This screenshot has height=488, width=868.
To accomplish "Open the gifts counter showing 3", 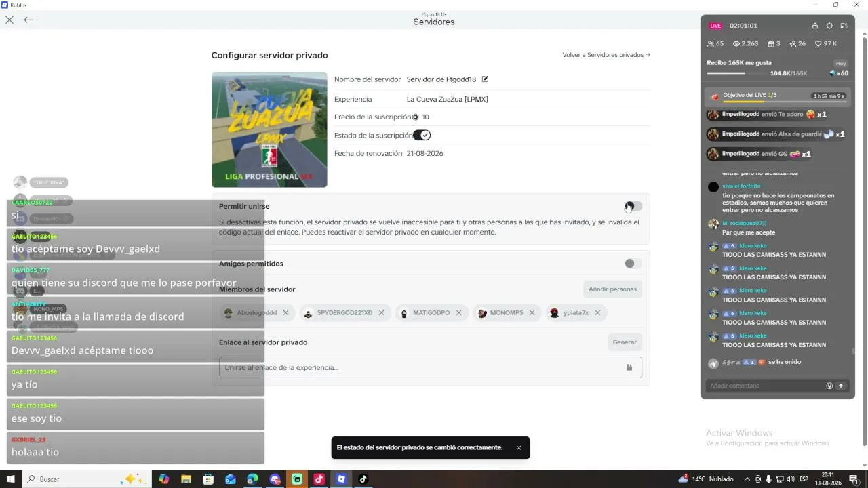I will [774, 43].
